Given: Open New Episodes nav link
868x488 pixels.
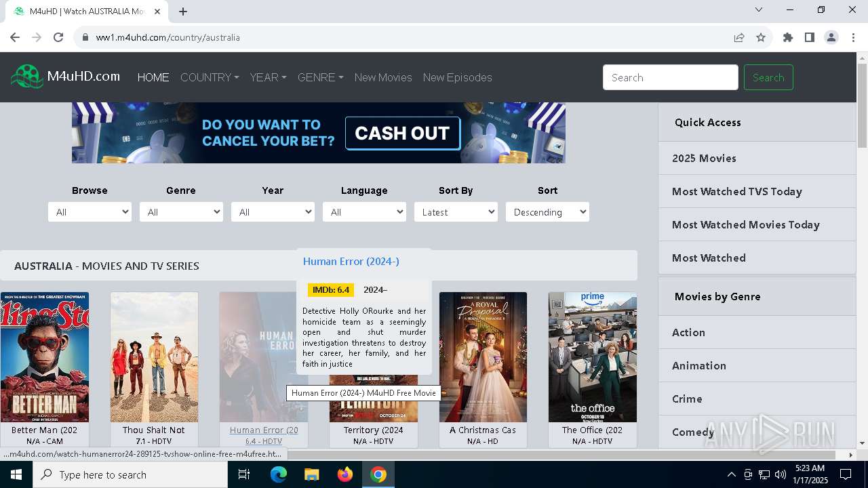Looking at the screenshot, I should (x=458, y=77).
